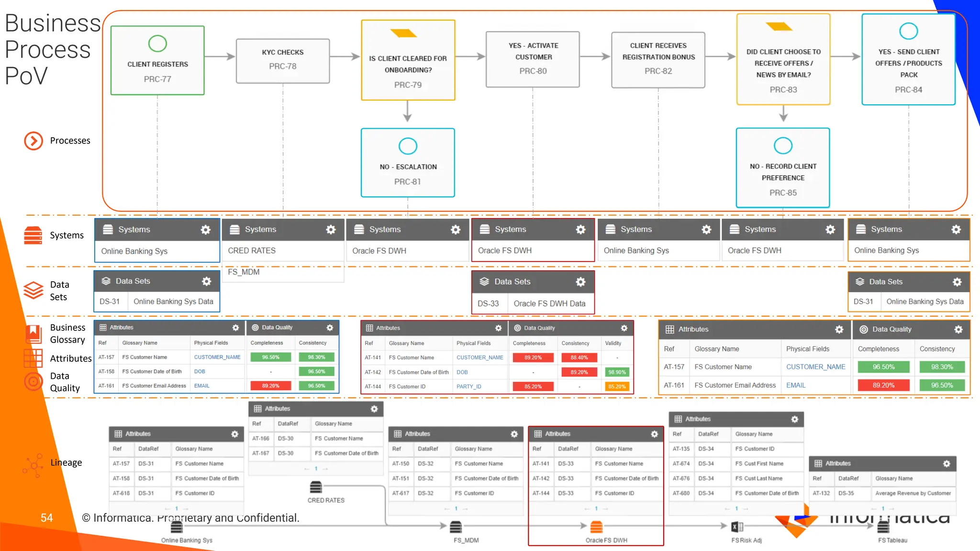
Task: Select NO - RECORD CLIENT PREFERENCE PRC-85 box
Action: pos(783,167)
